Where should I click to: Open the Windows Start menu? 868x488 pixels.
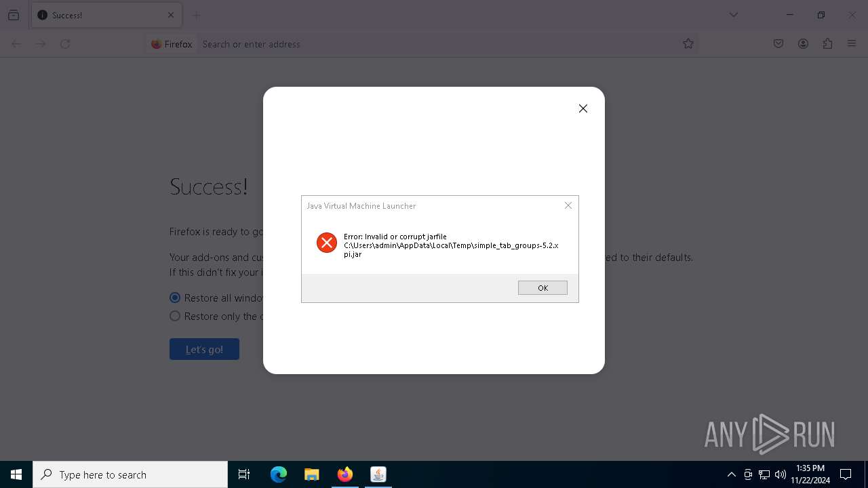coord(16,474)
